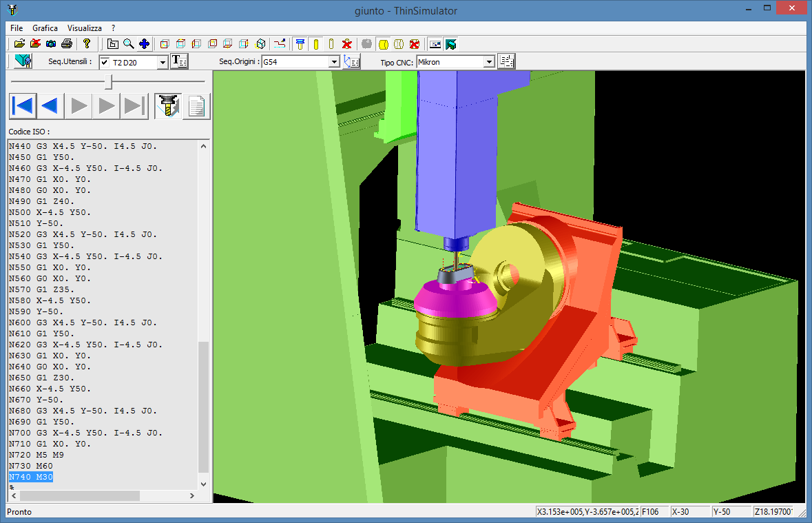Select the blue four-arrow pan tool
This screenshot has width=812, height=523.
coord(145,44)
